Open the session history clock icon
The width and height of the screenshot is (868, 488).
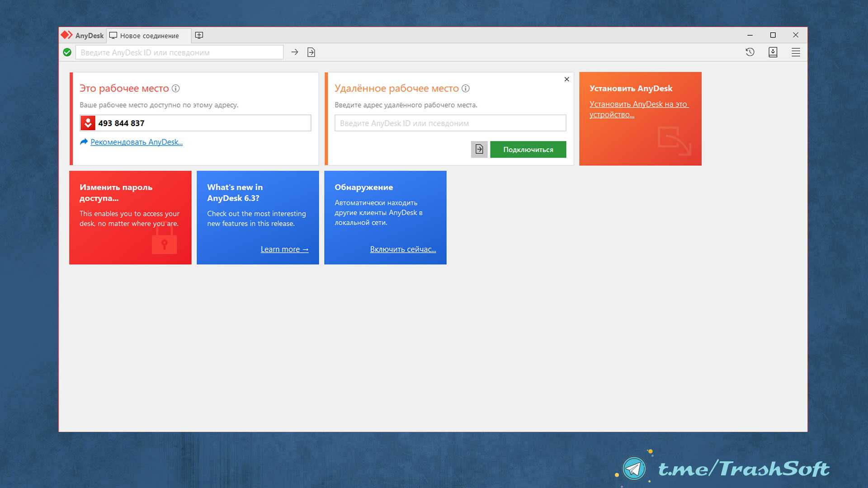(750, 52)
